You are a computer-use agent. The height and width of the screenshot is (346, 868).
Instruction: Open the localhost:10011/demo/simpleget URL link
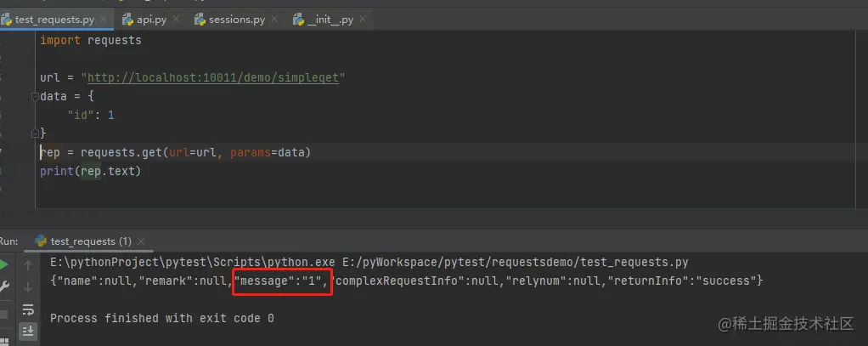(212, 77)
